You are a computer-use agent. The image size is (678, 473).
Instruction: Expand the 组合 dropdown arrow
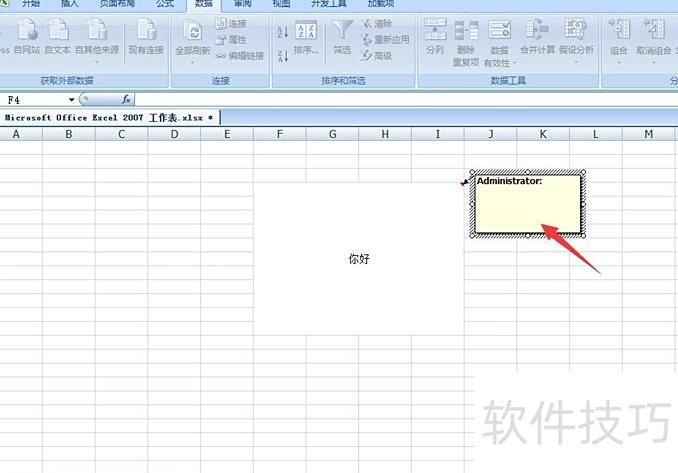tap(619, 62)
